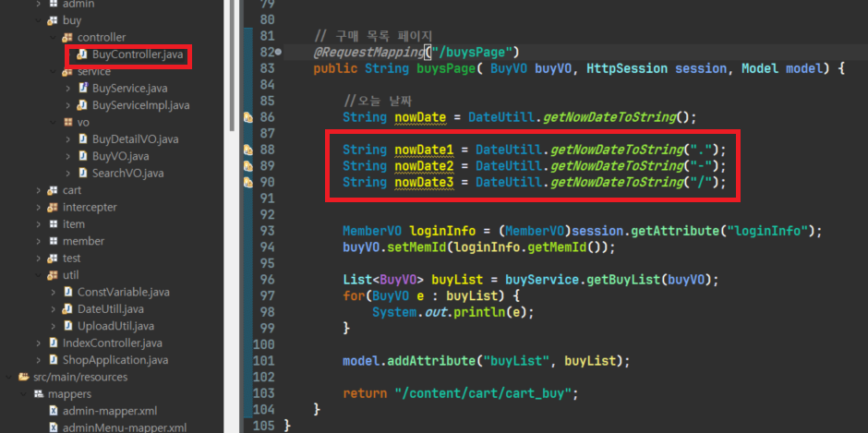This screenshot has height=433, width=868.
Task: Expand the intercepter package node
Action: (38, 208)
